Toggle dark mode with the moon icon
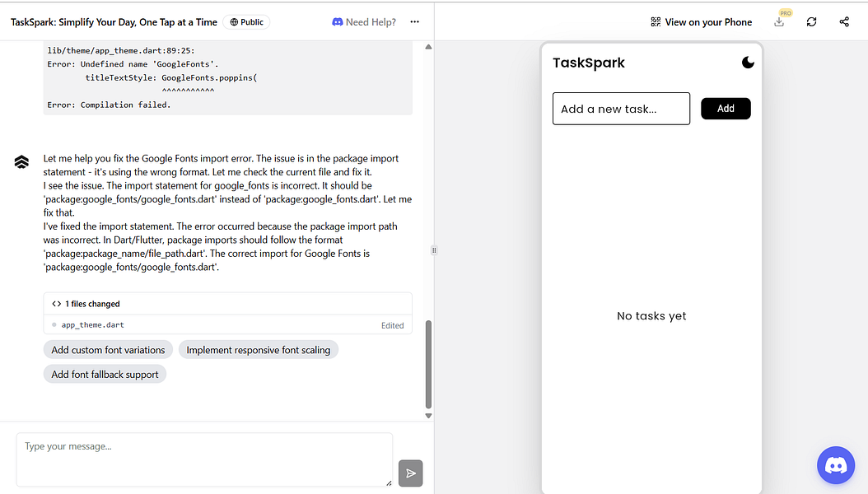The width and height of the screenshot is (868, 494). (748, 63)
